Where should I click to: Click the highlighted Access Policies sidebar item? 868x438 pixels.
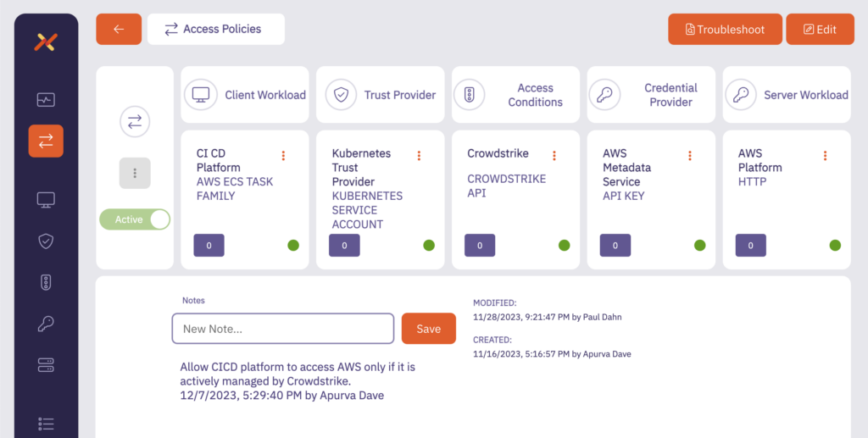coord(46,141)
